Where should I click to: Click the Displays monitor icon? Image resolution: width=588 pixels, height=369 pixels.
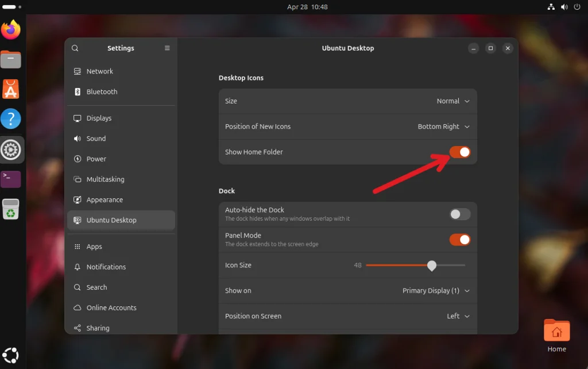78,118
